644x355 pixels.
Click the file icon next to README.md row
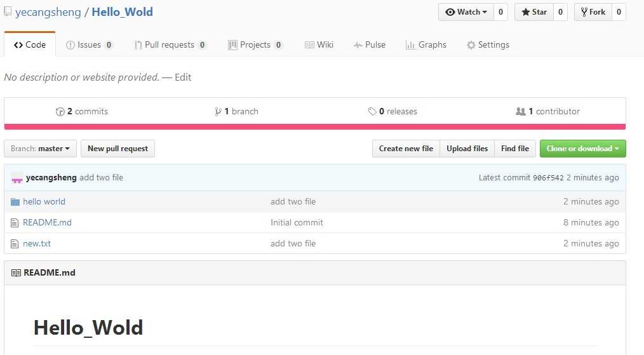(x=15, y=223)
